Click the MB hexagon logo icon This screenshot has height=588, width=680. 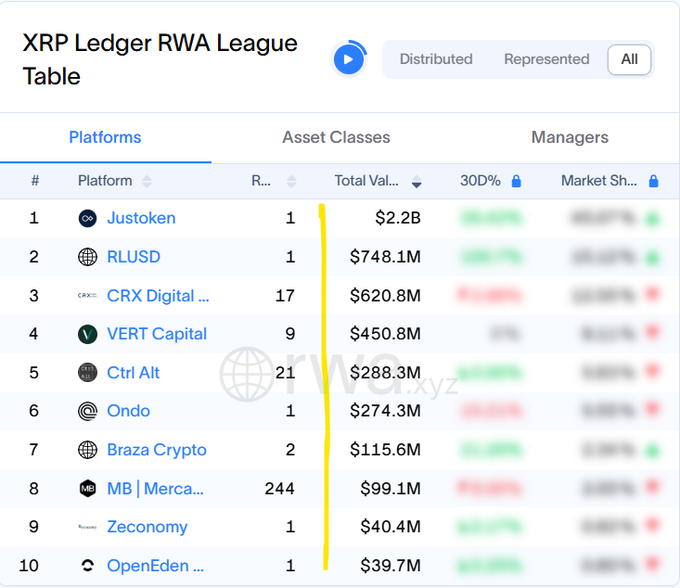tap(88, 489)
